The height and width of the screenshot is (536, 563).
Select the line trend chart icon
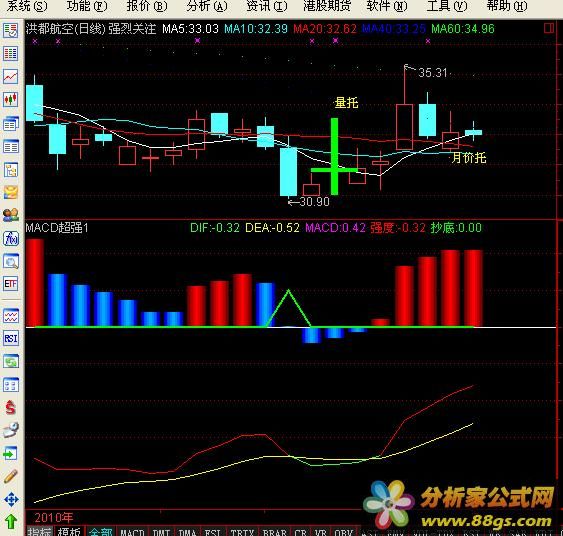(11, 76)
